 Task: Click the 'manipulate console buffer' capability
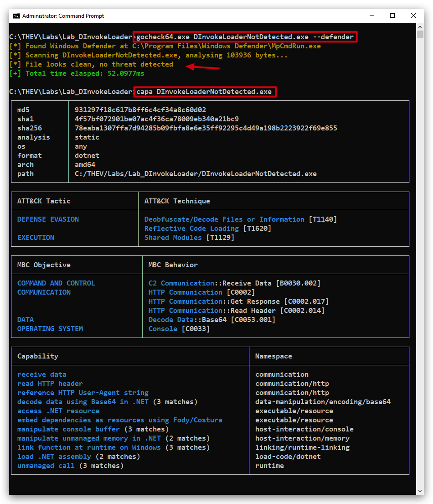pyautogui.click(x=68, y=429)
